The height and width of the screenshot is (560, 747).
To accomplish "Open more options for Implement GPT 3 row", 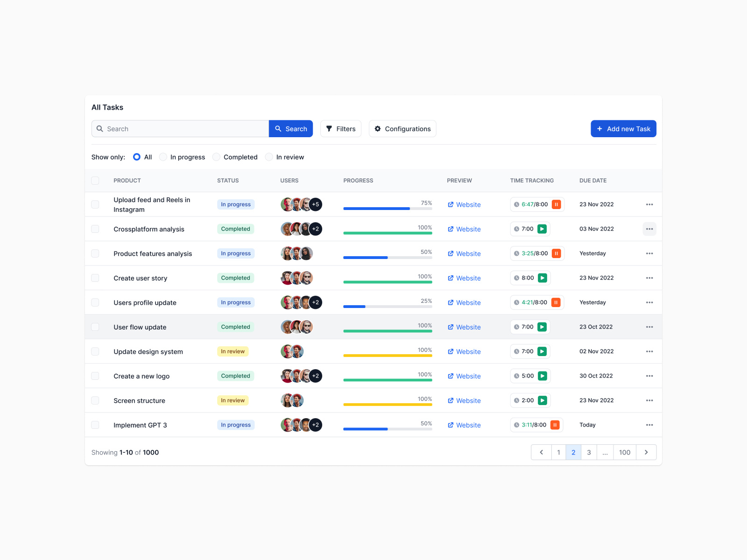I will (649, 425).
